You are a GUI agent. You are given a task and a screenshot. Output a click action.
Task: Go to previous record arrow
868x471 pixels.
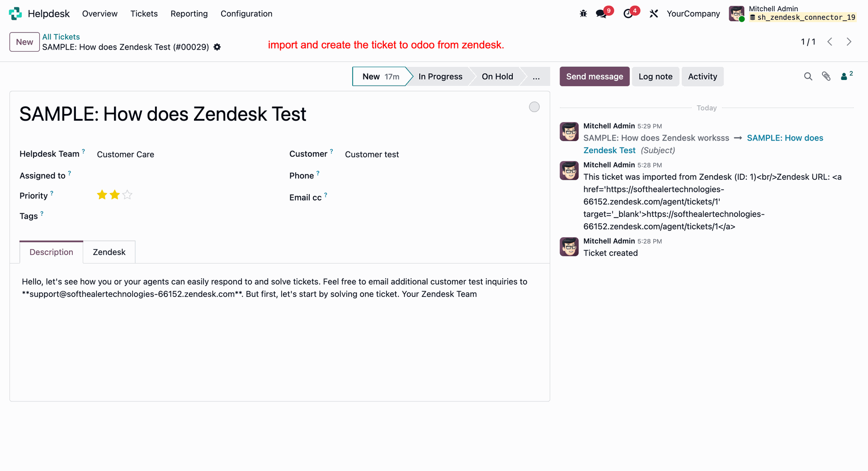click(x=830, y=42)
